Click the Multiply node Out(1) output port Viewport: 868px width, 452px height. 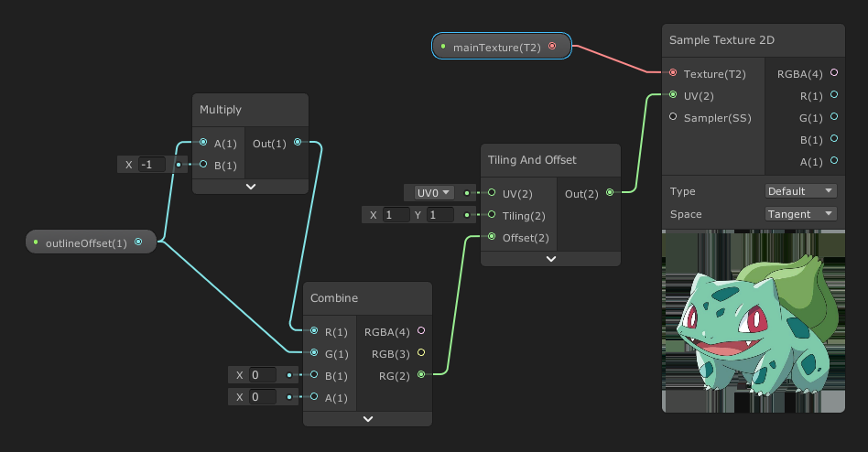pos(298,142)
